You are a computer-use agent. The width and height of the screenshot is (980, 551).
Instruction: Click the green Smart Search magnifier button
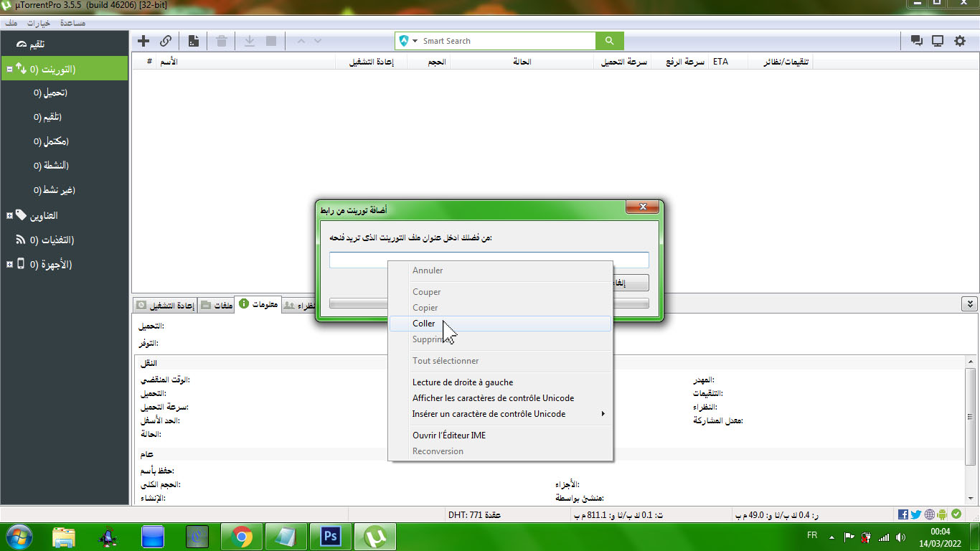(x=609, y=41)
